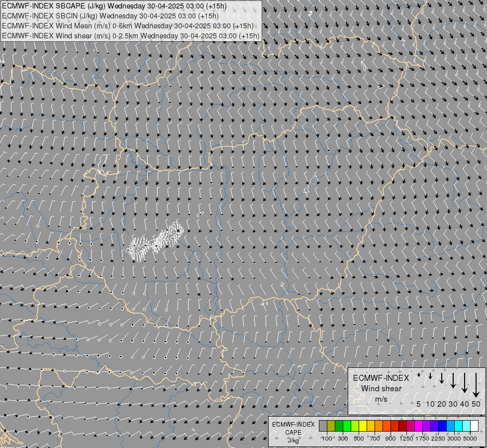487x448 pixels.
Task: Pick the pure yellow CAPE swatch after 500
Action: 363,426
